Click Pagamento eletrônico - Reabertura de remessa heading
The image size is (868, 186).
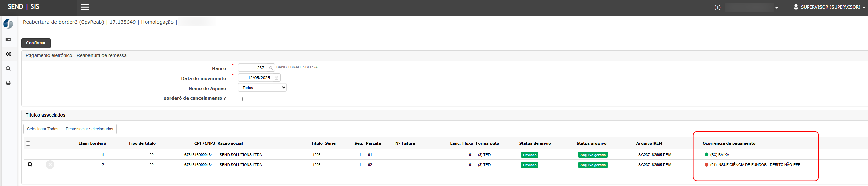coord(76,55)
